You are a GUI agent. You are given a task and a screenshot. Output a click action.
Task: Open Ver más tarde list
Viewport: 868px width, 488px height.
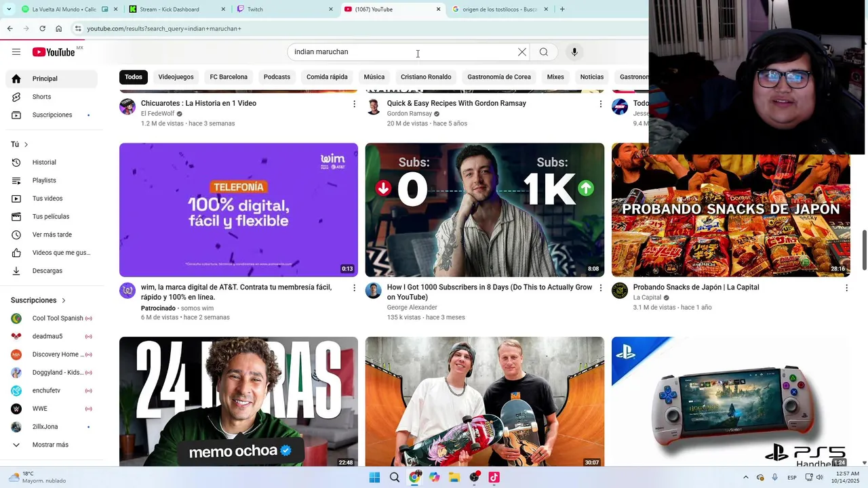click(52, 235)
